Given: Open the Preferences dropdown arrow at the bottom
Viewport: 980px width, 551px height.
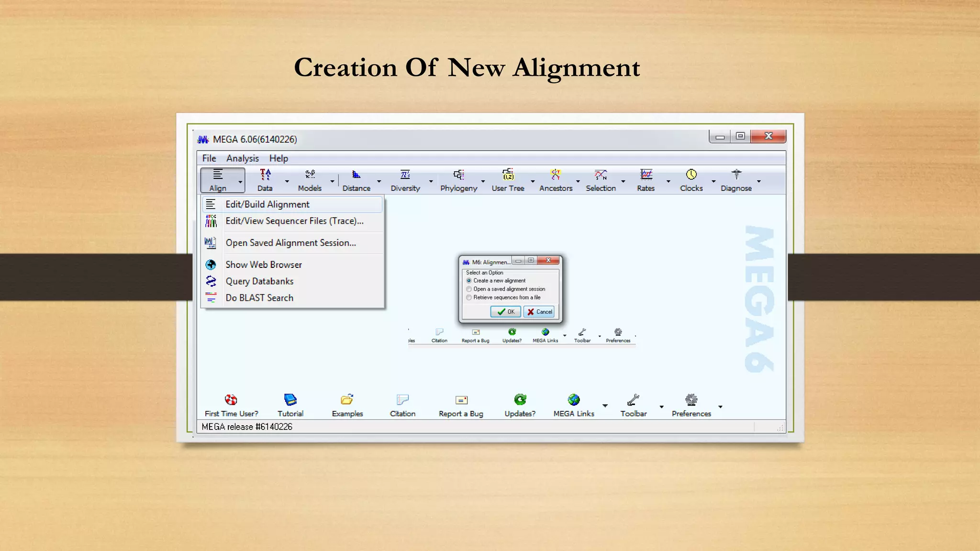Looking at the screenshot, I should click(x=720, y=407).
